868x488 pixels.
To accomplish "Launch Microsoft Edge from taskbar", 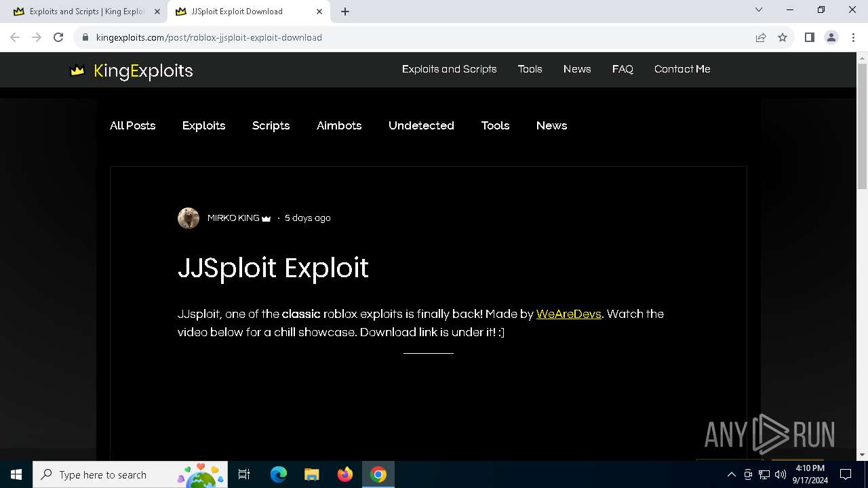I will point(279,474).
